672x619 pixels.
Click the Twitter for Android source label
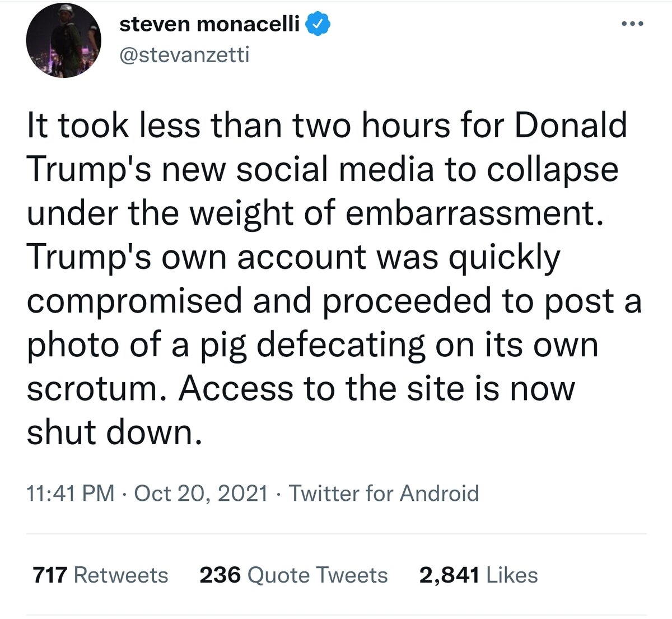[x=384, y=494]
